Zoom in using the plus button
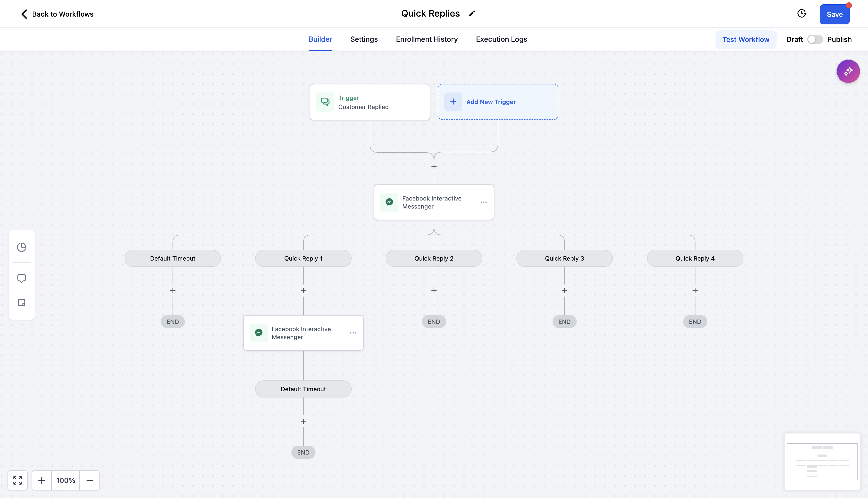 coord(42,480)
